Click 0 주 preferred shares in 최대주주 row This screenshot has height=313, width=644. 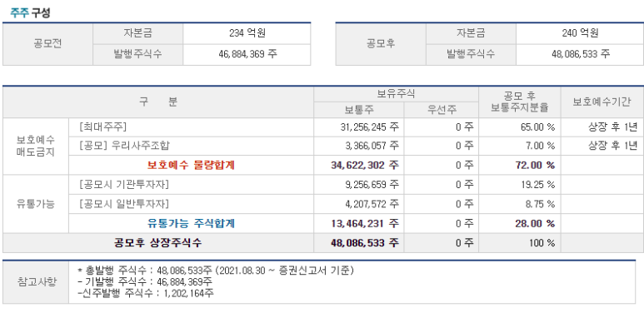[465, 127]
